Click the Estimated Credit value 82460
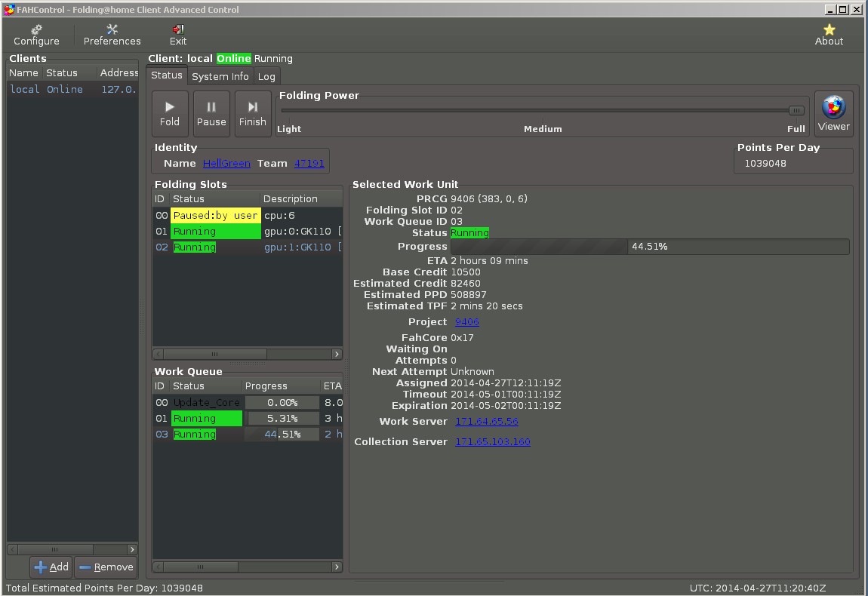Screen dimensions: 868x596 click(466, 284)
